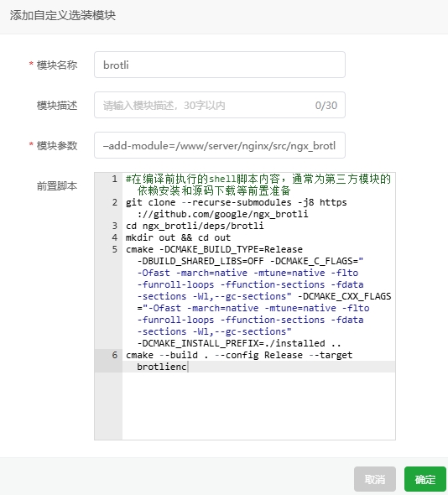Click line number 2 in script gutter
The width and height of the screenshot is (448, 495).
click(x=115, y=202)
